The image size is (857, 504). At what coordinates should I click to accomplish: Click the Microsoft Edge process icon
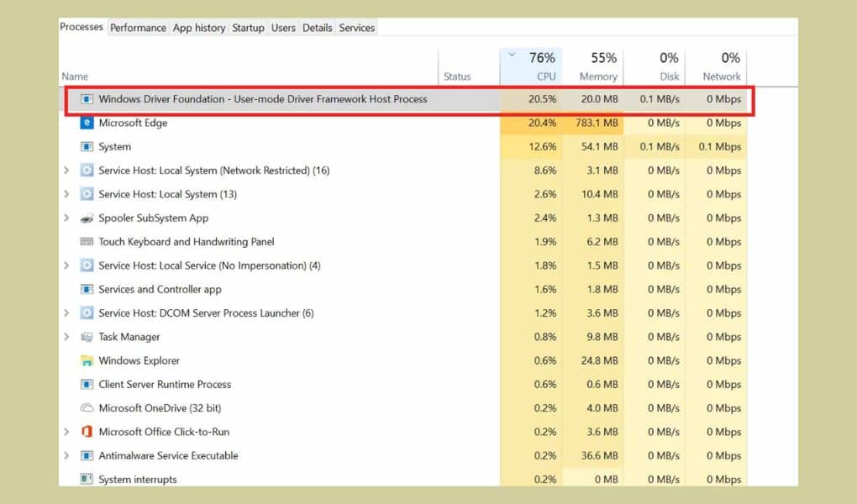click(86, 123)
